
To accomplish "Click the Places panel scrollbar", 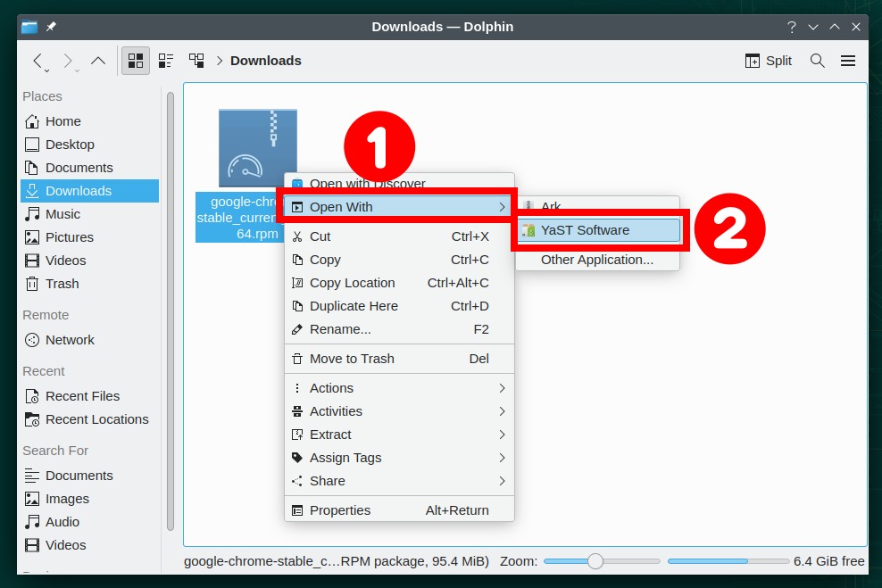I will [171, 312].
